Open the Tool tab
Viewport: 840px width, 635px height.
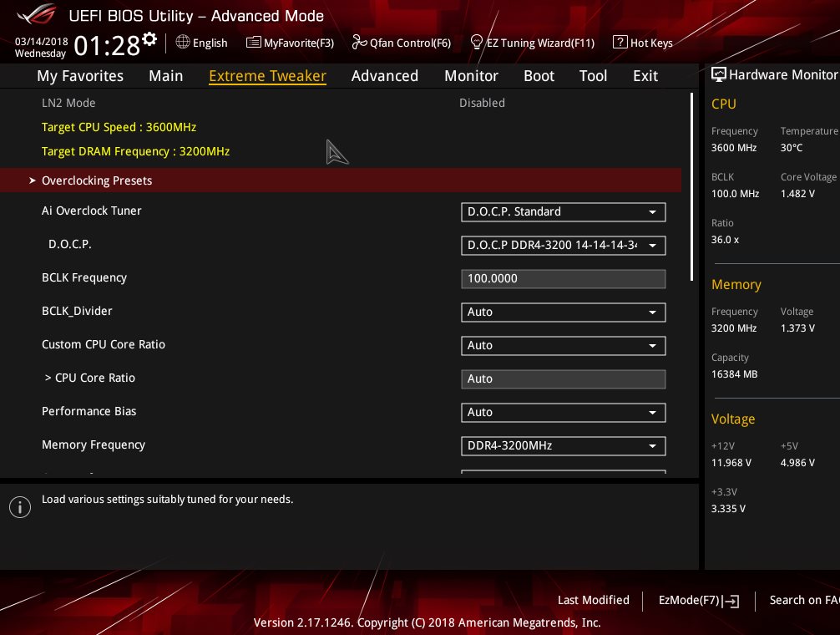(x=593, y=76)
